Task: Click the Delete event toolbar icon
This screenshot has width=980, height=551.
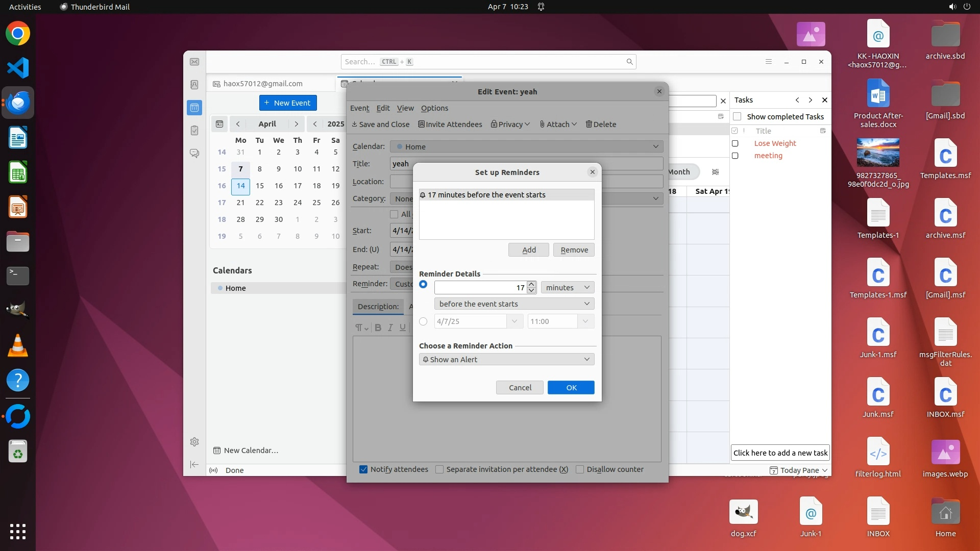Action: pos(601,124)
